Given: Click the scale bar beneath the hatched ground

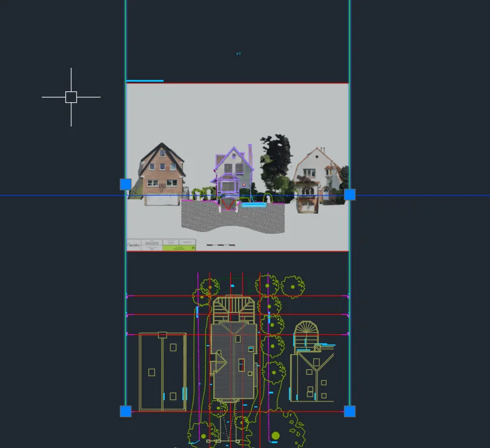Looking at the screenshot, I should click(x=220, y=245).
